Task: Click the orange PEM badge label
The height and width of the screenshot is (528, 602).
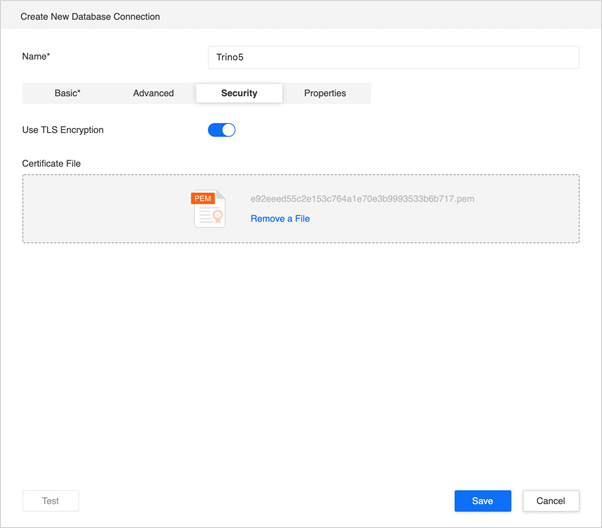Action: (203, 198)
